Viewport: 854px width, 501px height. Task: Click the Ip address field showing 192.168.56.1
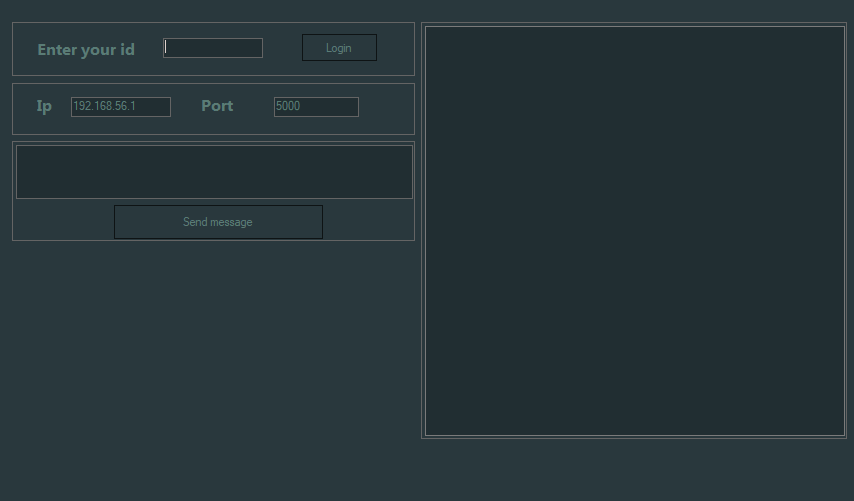point(121,107)
